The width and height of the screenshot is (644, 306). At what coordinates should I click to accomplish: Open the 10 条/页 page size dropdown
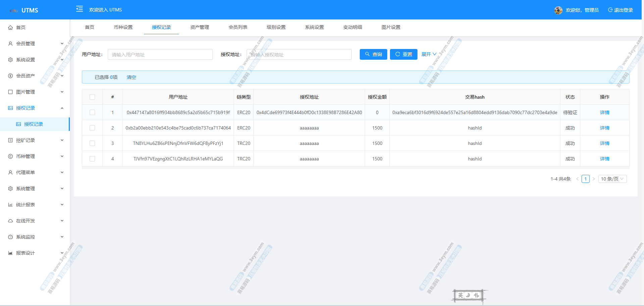pyautogui.click(x=612, y=179)
